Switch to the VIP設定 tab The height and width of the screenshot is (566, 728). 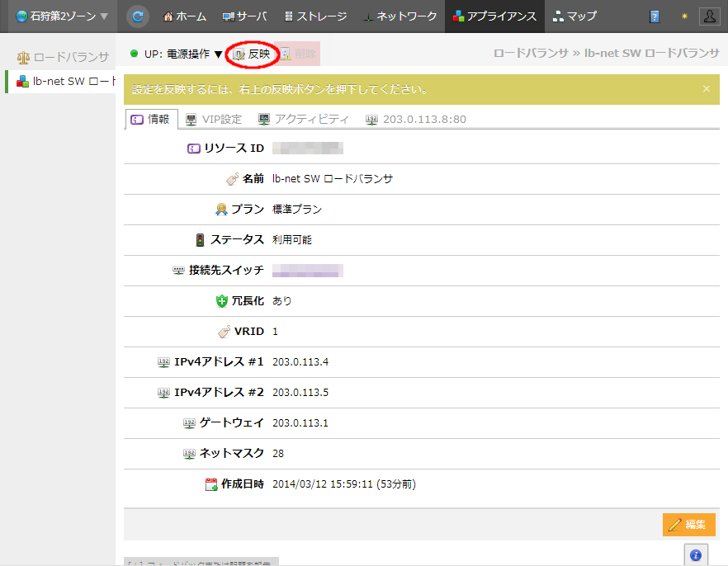click(214, 119)
